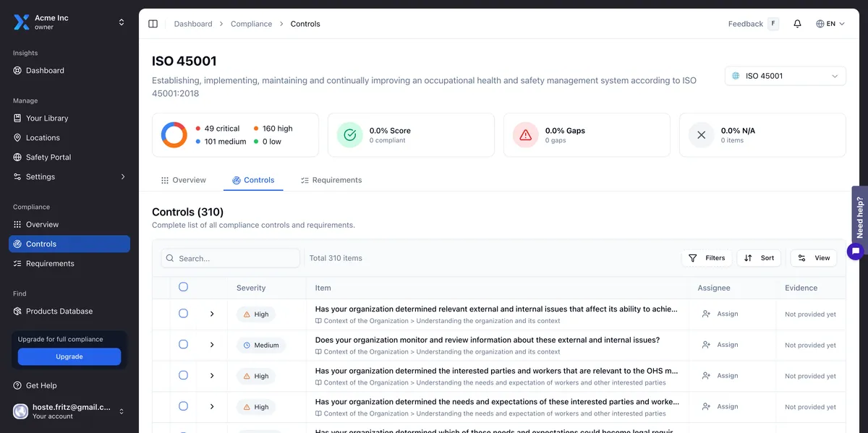
Task: Check the row 'needs and expectations of these interested parties'
Action: point(183,407)
